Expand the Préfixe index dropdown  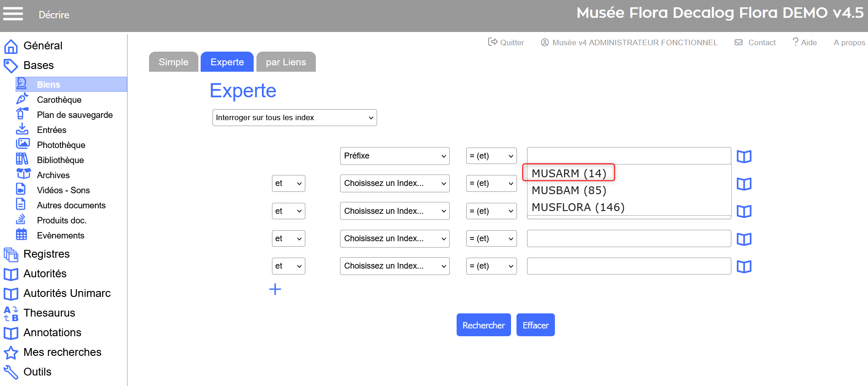pyautogui.click(x=394, y=156)
